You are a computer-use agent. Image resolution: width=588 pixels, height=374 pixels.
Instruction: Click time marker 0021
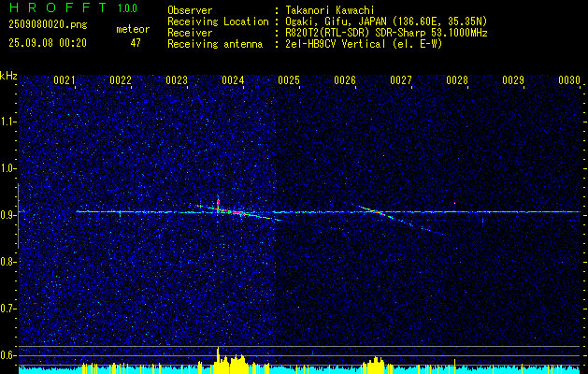[x=65, y=80]
